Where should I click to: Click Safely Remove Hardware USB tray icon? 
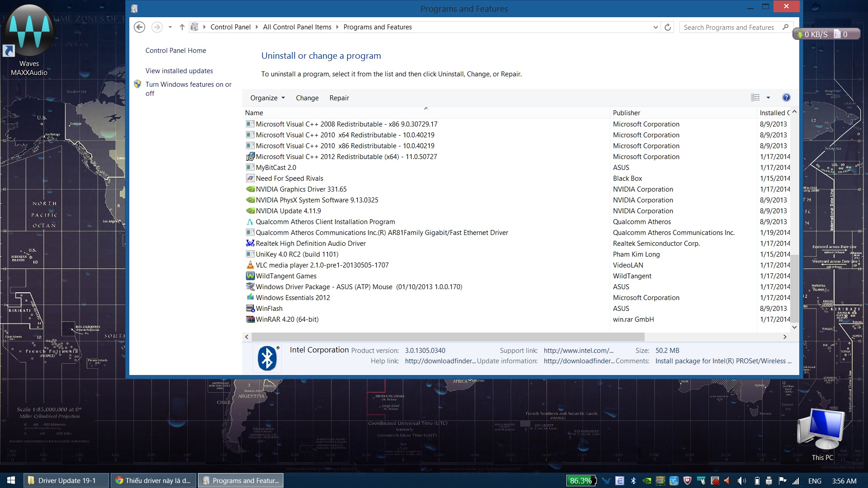coord(769,481)
